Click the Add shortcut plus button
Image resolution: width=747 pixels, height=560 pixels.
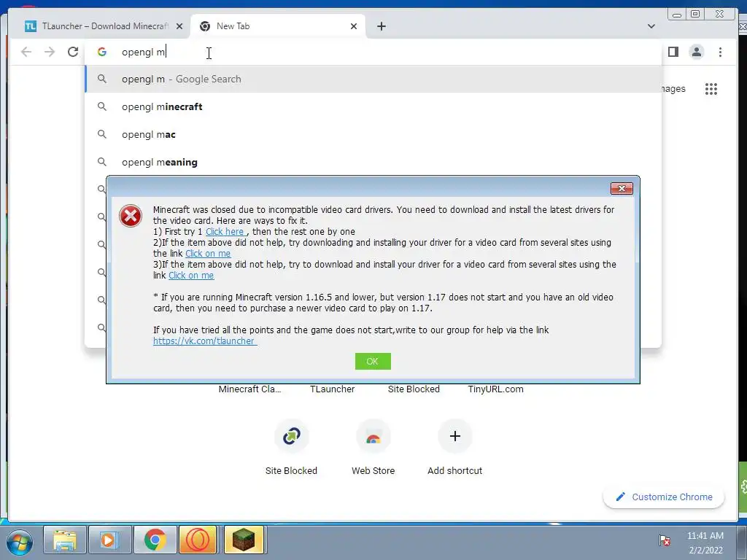[x=455, y=436]
